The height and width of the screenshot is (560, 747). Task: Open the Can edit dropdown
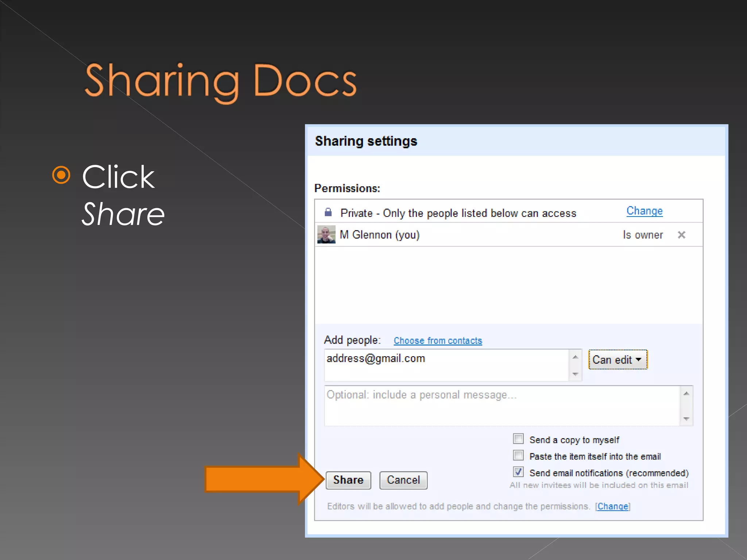click(618, 360)
